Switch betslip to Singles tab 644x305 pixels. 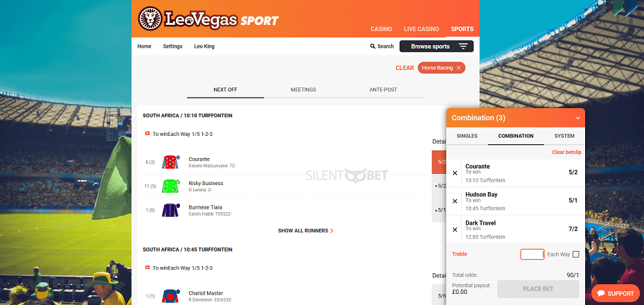[467, 136]
